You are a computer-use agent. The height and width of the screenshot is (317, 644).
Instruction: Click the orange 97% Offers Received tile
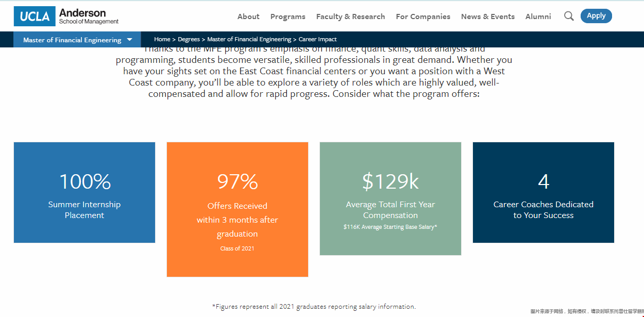tap(238, 209)
